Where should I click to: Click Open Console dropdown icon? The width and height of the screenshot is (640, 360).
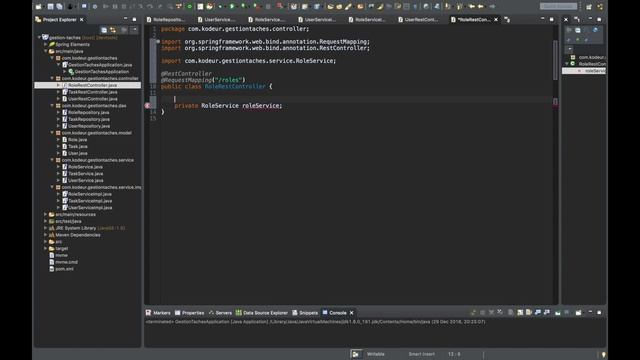(579, 313)
